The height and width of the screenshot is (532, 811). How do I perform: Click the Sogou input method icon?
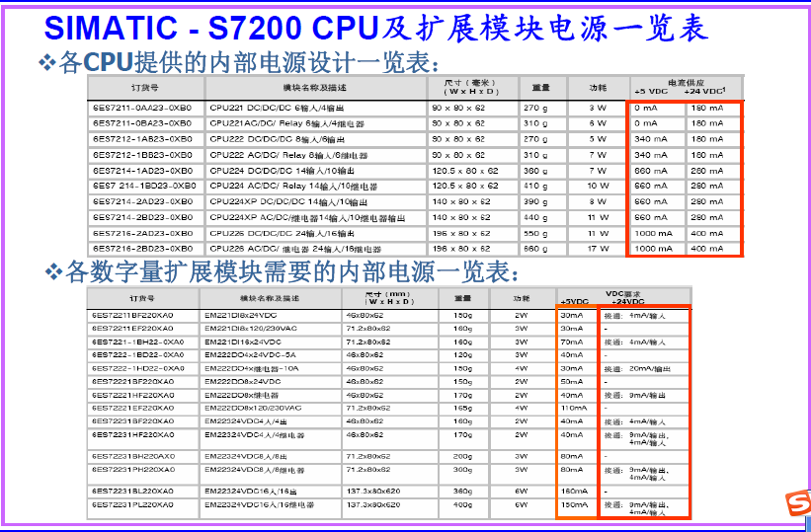(798, 503)
